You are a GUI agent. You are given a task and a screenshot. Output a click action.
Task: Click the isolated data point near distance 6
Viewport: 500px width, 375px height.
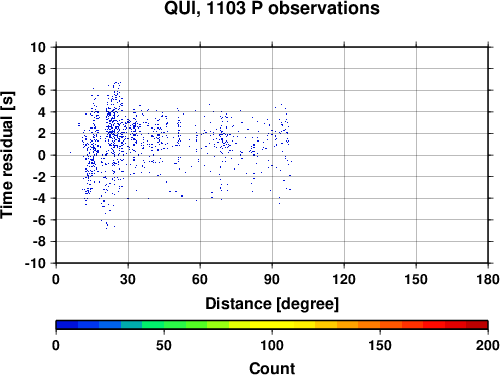tap(70, 152)
